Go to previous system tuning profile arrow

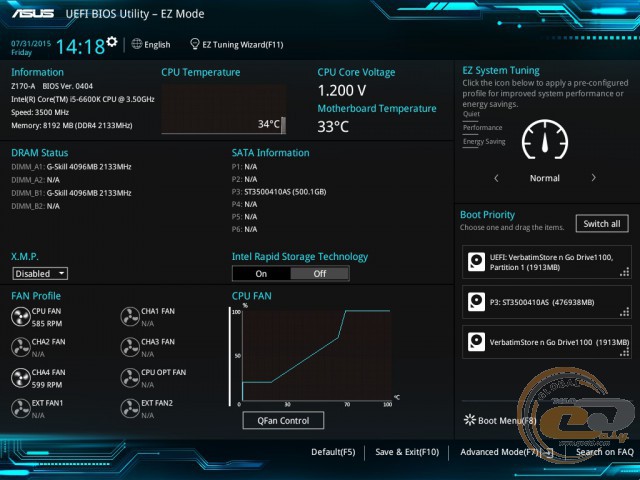point(496,178)
